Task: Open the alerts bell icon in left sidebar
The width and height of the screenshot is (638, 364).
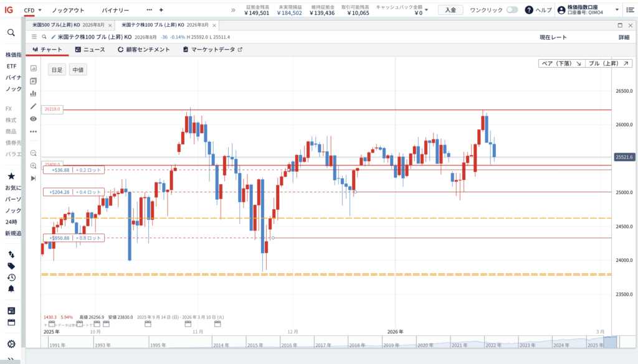Action: [11, 289]
